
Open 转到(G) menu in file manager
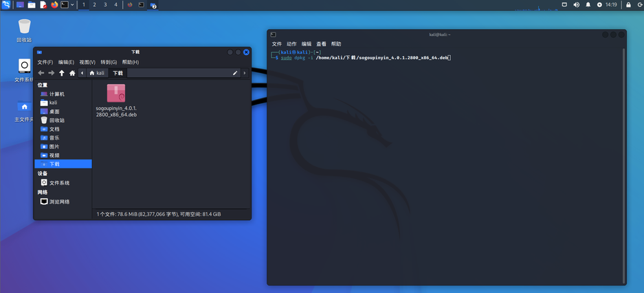coord(109,62)
